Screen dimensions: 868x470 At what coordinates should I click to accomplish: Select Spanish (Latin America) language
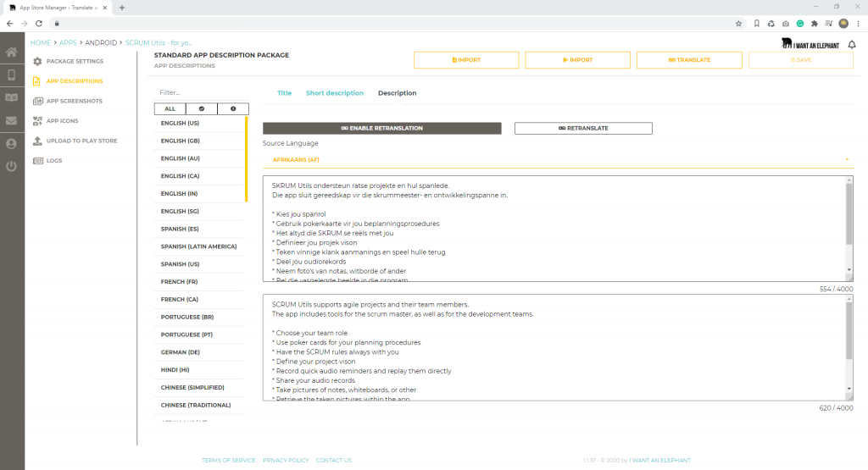(x=198, y=247)
